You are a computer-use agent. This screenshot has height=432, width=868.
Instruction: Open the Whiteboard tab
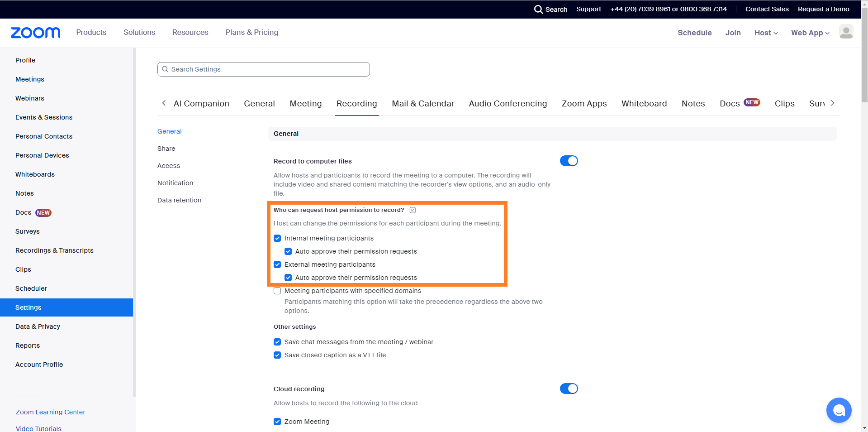click(x=644, y=104)
